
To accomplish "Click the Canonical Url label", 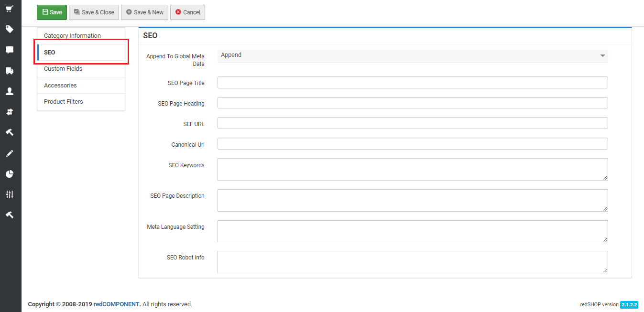I will 188,145.
